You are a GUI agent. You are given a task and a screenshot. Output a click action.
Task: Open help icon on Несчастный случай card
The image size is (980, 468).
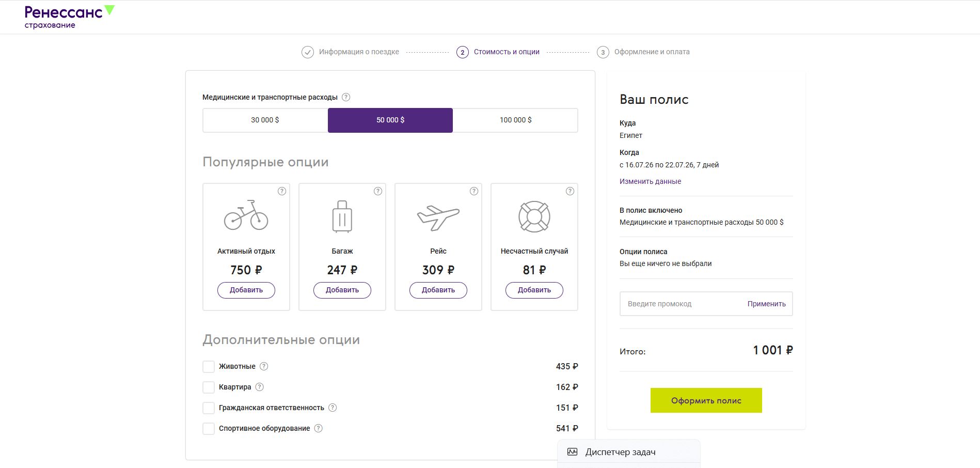coord(570,191)
